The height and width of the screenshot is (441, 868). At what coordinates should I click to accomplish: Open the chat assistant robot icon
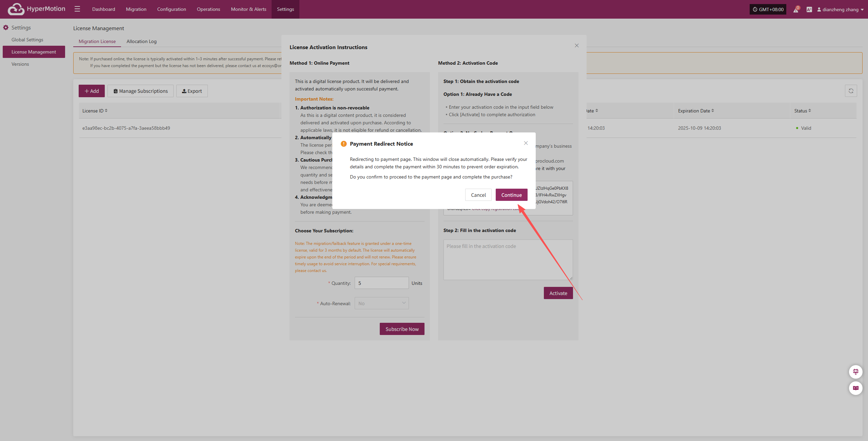pyautogui.click(x=855, y=372)
